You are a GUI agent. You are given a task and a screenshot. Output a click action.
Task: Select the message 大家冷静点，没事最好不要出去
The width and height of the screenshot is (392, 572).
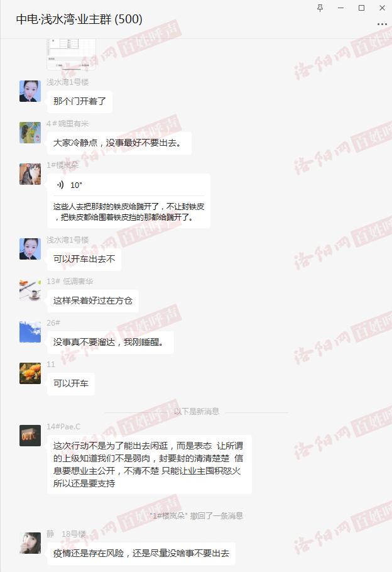tap(119, 143)
